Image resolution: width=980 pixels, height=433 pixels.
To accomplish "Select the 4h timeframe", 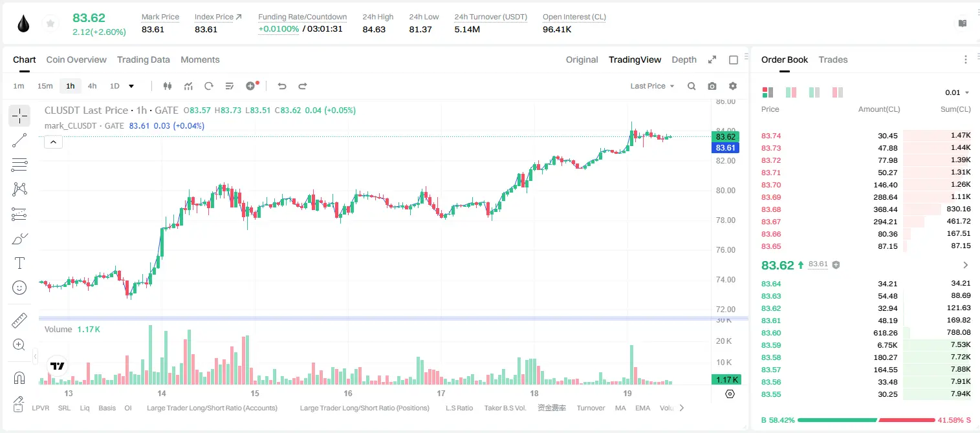I will tap(93, 86).
